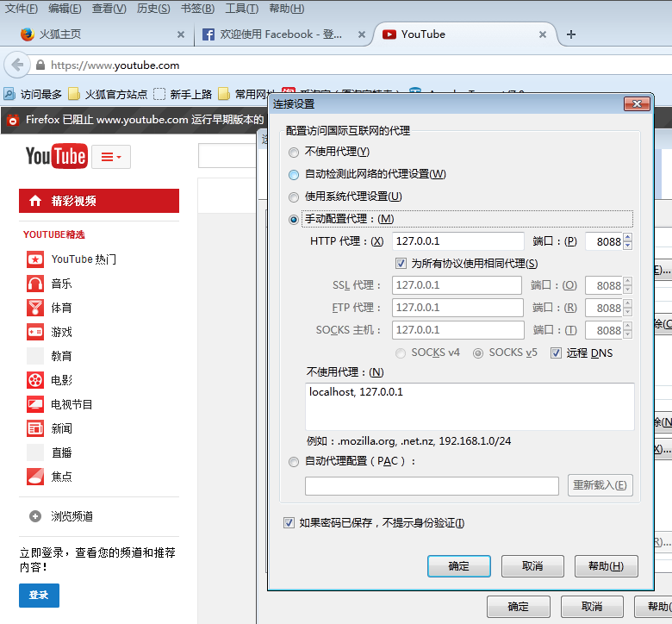Click the 电影 film reel icon

click(x=35, y=380)
